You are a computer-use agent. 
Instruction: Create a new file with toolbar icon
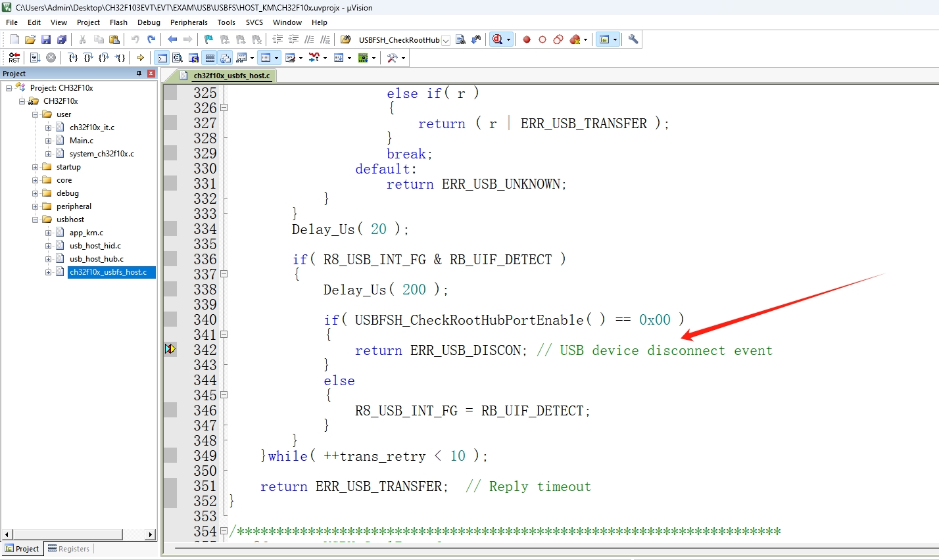click(x=14, y=39)
